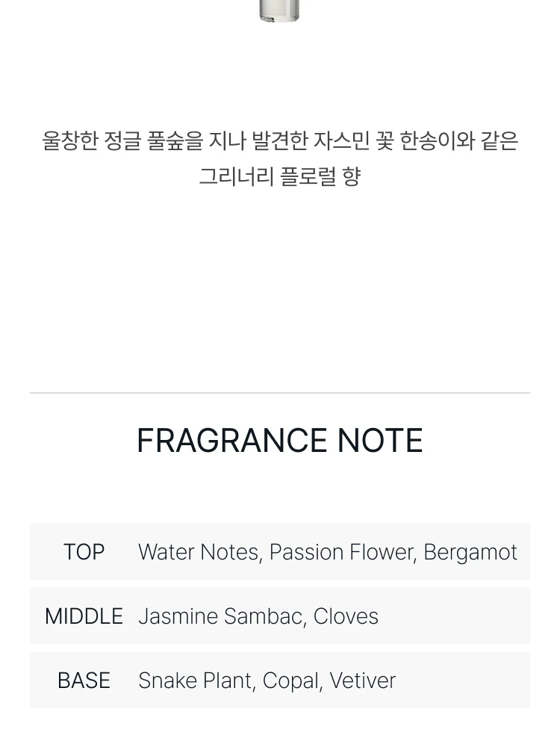
Task: Click the BASE label cell
Action: click(84, 681)
